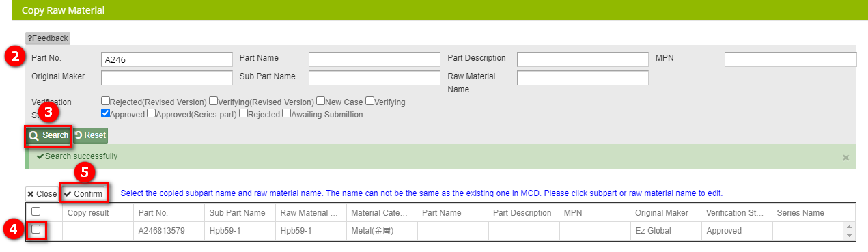This screenshot has height=252, width=868.
Task: Edit the Hpb59-1 sub part name cell
Action: pos(240,231)
